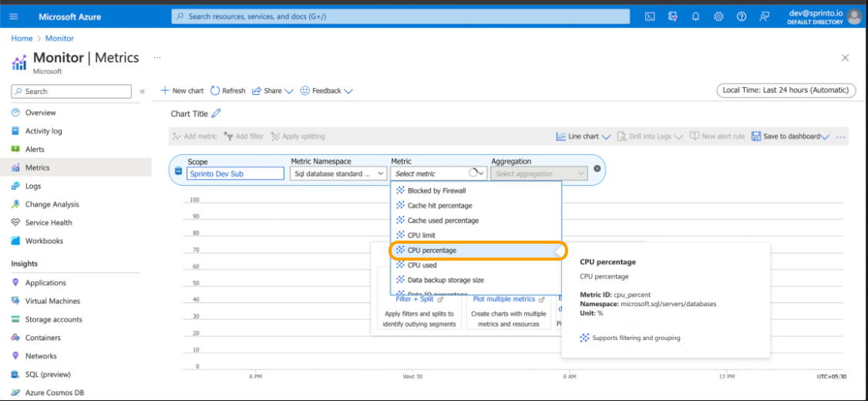This screenshot has height=401, width=868.
Task: Click the Select metric combo box
Action: (x=439, y=174)
